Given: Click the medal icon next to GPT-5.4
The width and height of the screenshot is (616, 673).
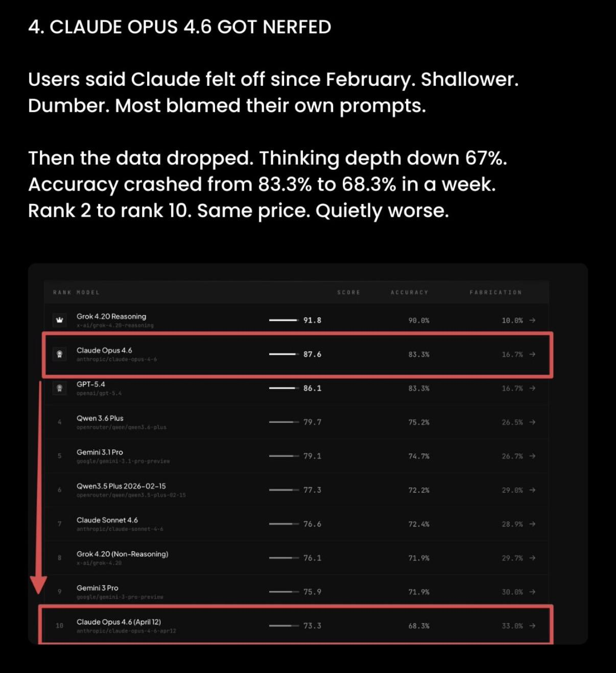Looking at the screenshot, I should (60, 388).
